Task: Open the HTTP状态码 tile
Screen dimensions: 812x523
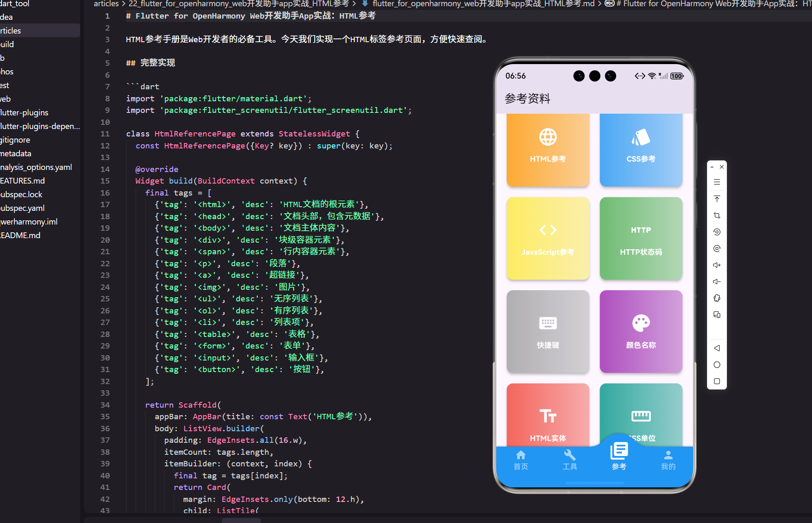Action: point(641,239)
